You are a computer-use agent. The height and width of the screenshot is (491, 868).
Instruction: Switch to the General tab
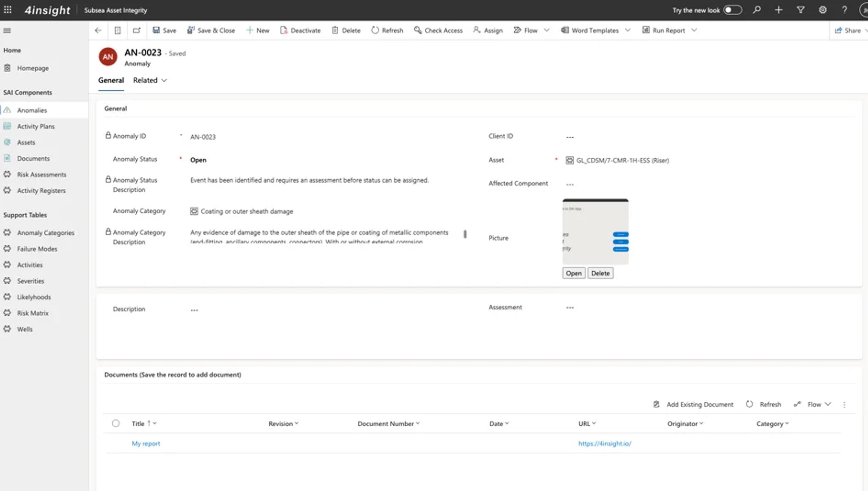point(111,80)
